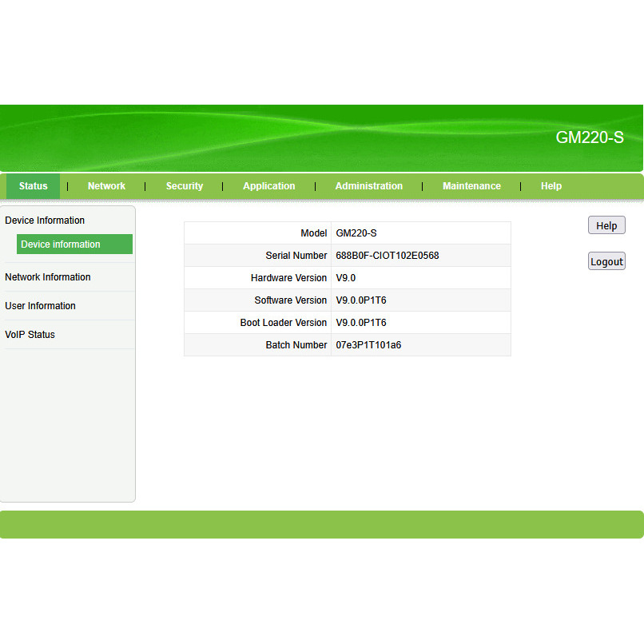Click the Logout button

coord(606,261)
